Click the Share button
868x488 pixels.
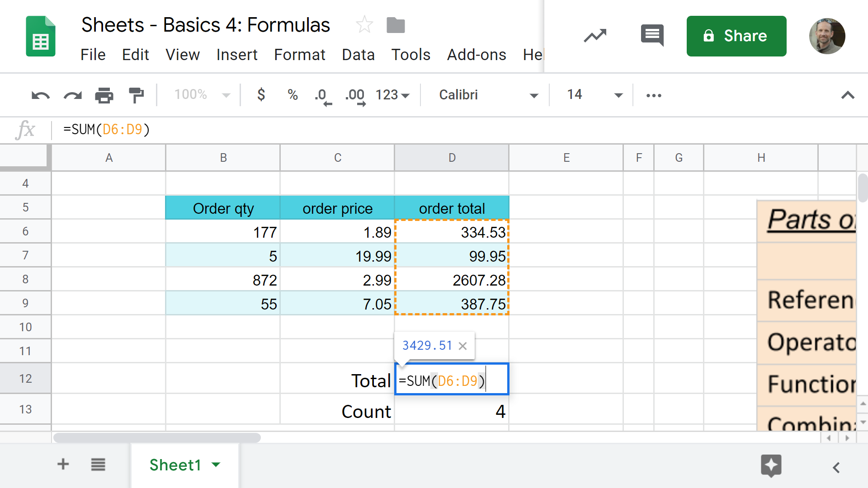[736, 36]
